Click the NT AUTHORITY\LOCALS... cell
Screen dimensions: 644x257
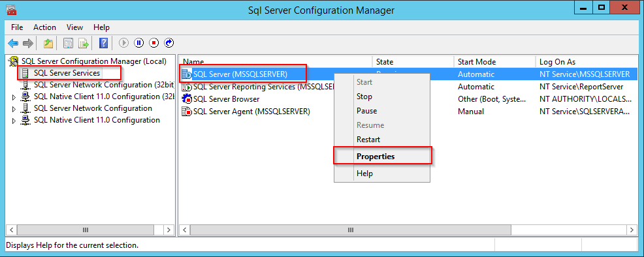click(x=585, y=99)
